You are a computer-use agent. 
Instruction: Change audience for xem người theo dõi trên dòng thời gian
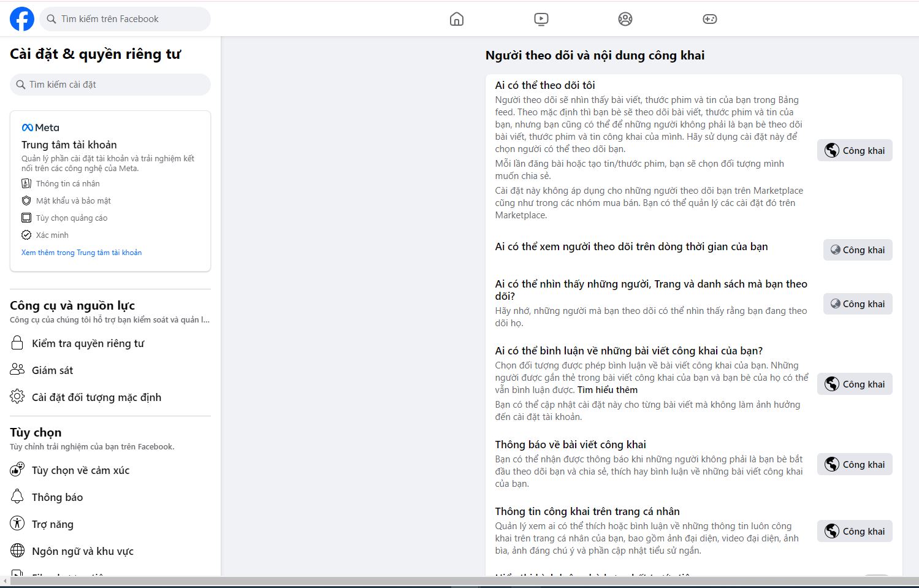(858, 250)
